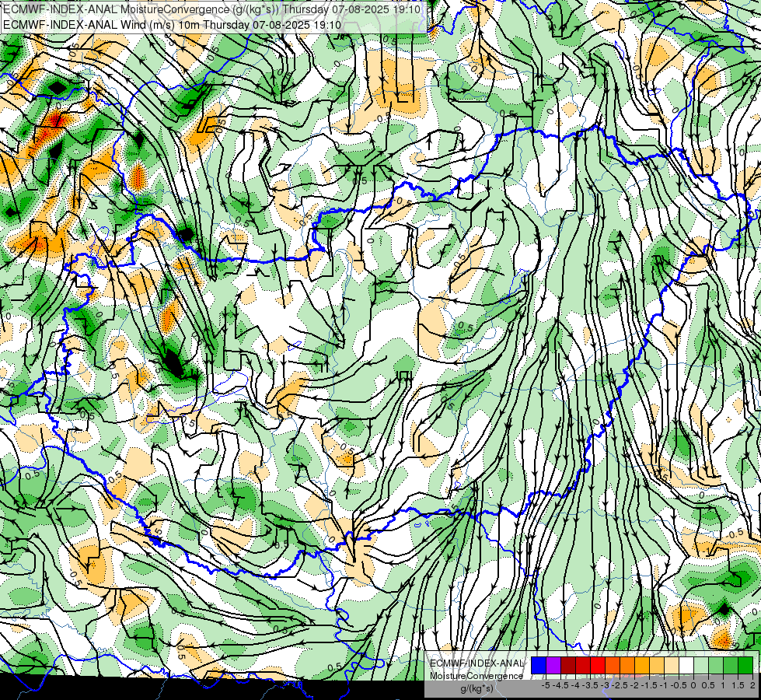Click the light green swatch between 0.5 and 1
Image resolution: width=761 pixels, height=700 pixels.
[716, 666]
